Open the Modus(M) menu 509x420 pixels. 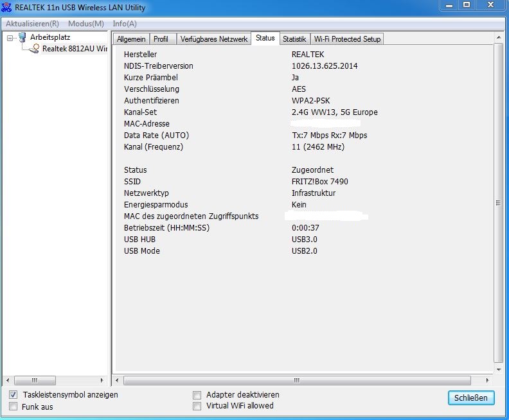pyautogui.click(x=86, y=24)
